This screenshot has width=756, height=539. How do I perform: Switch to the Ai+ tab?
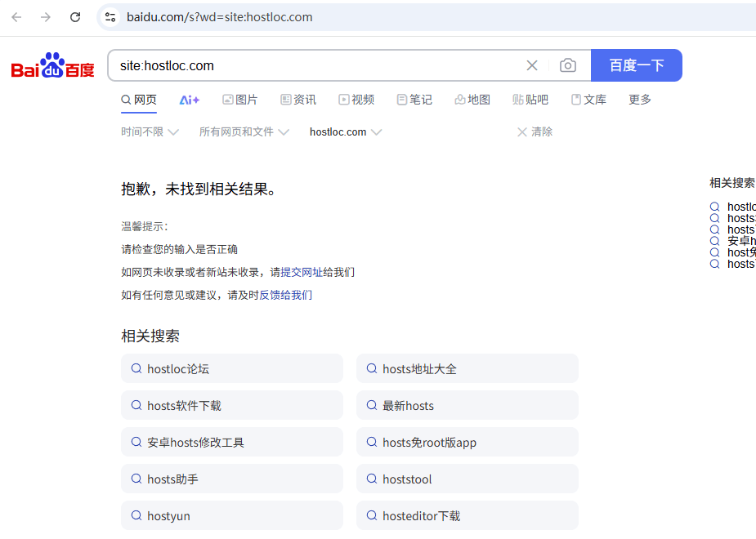[189, 100]
